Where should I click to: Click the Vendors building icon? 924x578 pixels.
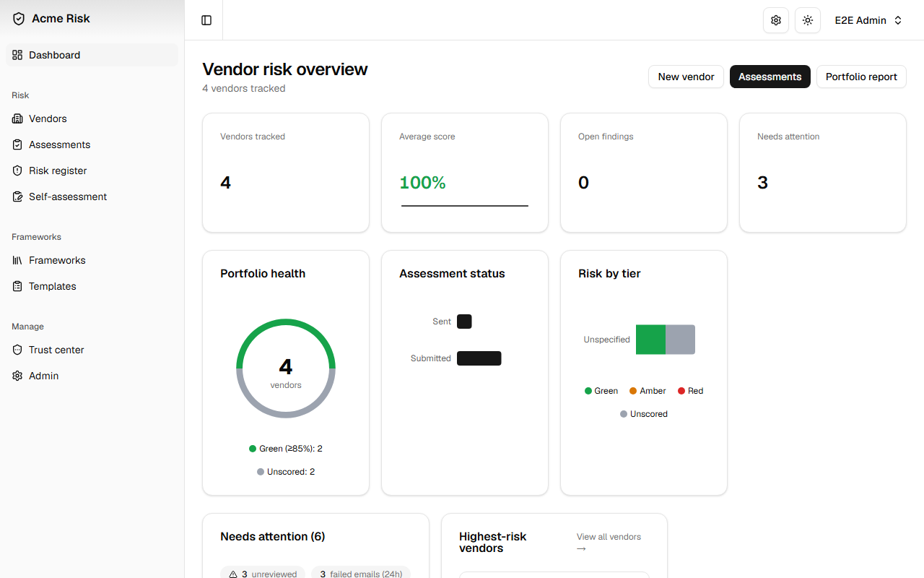point(17,118)
